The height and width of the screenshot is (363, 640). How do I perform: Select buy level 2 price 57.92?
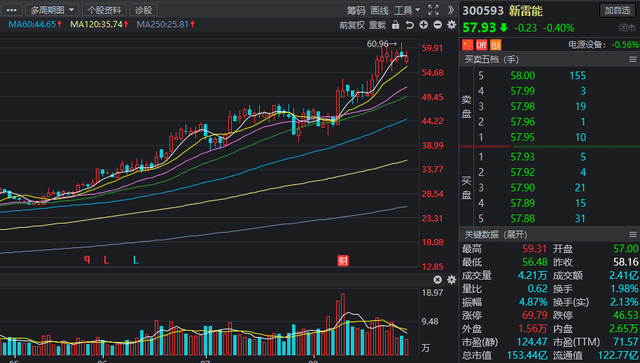[522, 172]
